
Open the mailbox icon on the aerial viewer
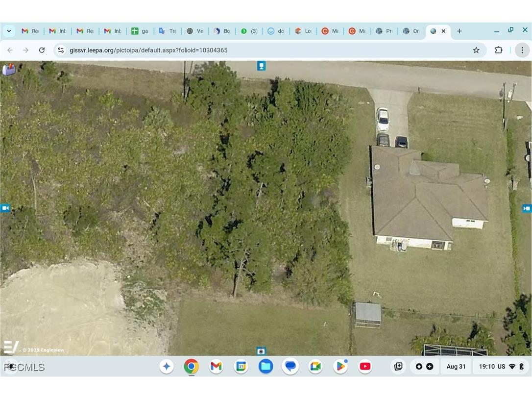[8, 69]
